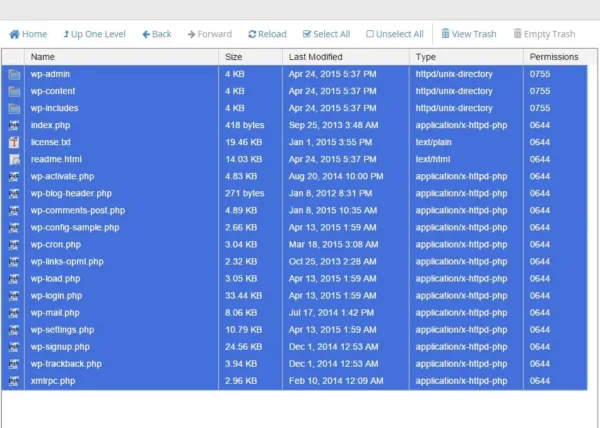Click the wp-cron.php file icon
Screen dimensions: 600x428
pyautogui.click(x=14, y=245)
